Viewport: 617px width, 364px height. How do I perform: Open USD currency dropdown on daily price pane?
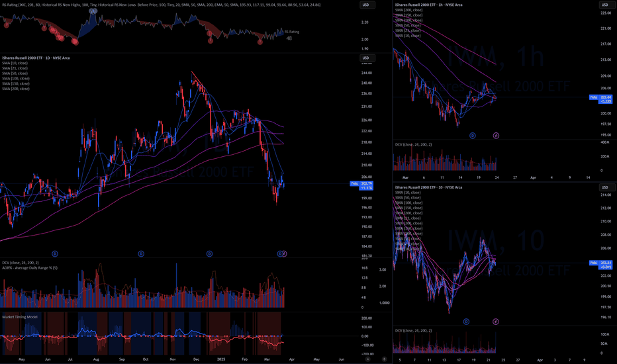point(366,58)
